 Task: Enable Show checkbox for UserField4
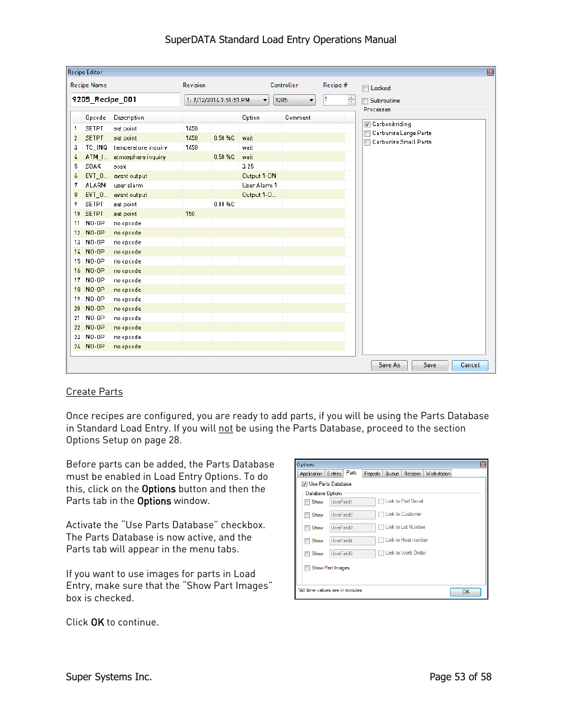point(307,541)
